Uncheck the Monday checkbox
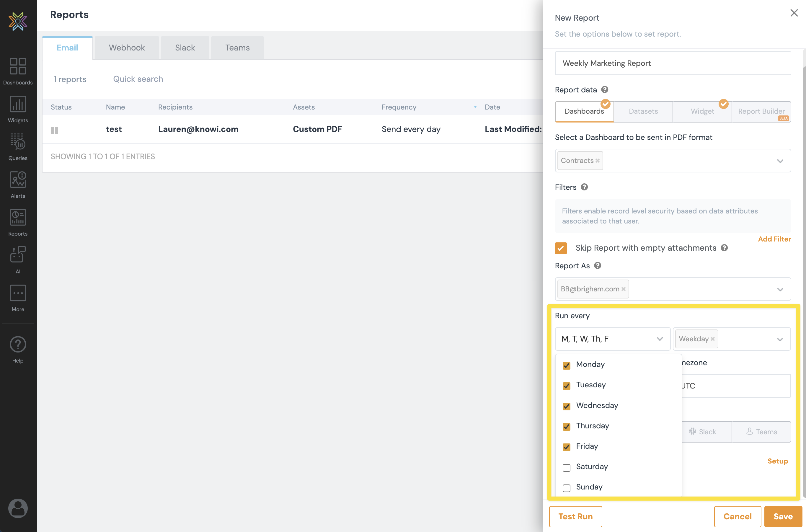Image resolution: width=806 pixels, height=532 pixels. (x=567, y=365)
